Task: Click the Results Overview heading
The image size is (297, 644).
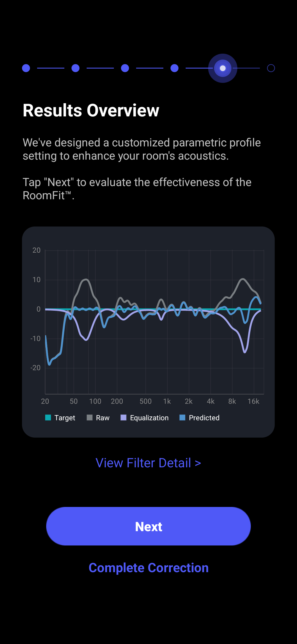Action: (x=91, y=110)
